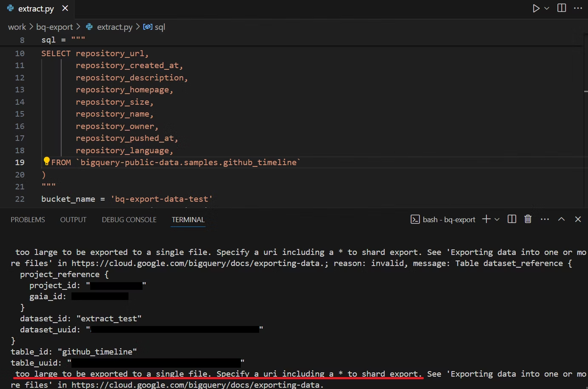Click the bash shell icon beside bq-export
Screen dimensions: 588x389
[415, 219]
